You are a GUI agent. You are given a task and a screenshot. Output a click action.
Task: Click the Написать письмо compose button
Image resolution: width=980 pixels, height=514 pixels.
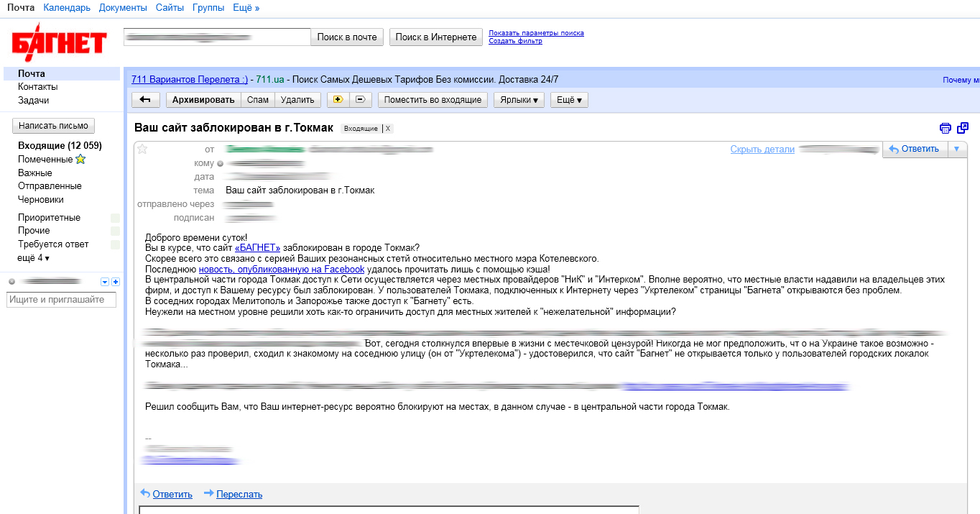point(53,126)
